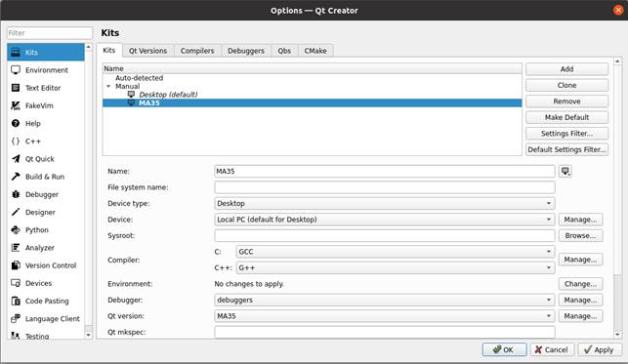The height and width of the screenshot is (364, 628).
Task: Click the kits panel scroll up arrow
Action: [617, 61]
